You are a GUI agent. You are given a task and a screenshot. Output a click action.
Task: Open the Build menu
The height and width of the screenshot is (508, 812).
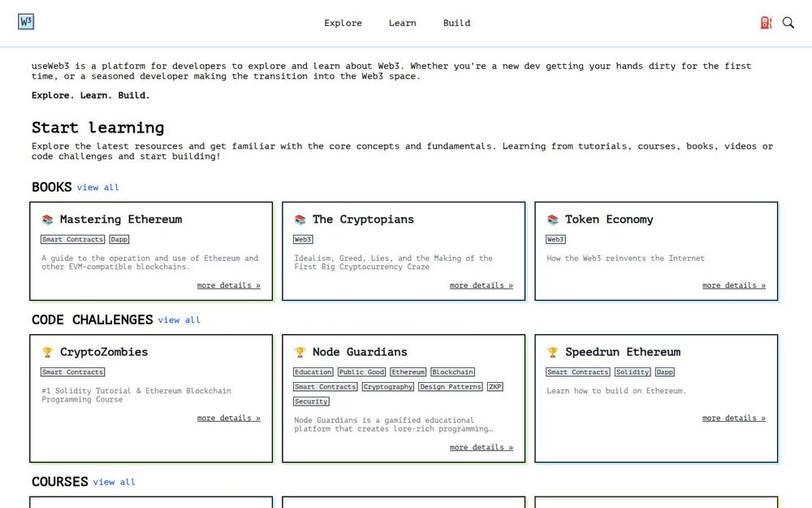tap(456, 23)
